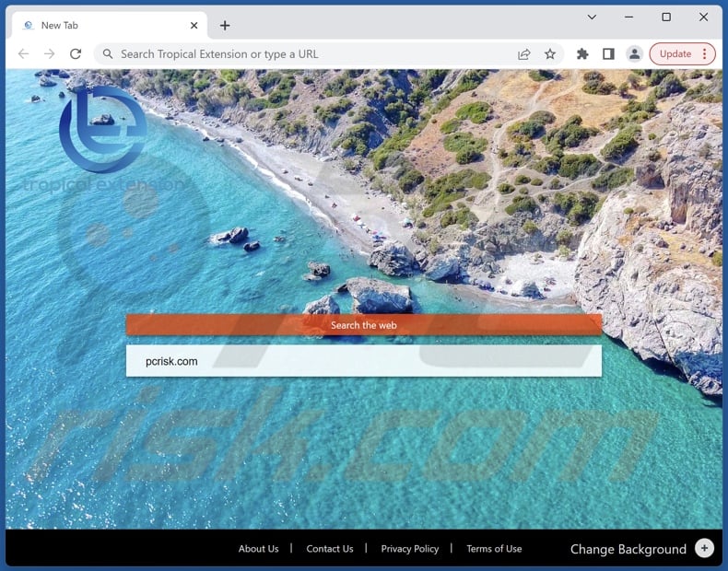The width and height of the screenshot is (728, 571).
Task: Maximize the browser window
Action: tap(666, 17)
